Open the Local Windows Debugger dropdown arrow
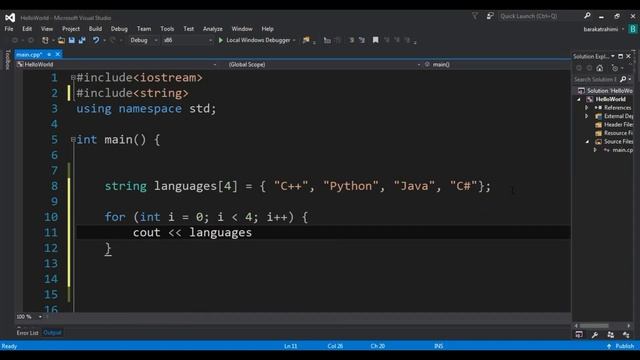 [x=294, y=40]
